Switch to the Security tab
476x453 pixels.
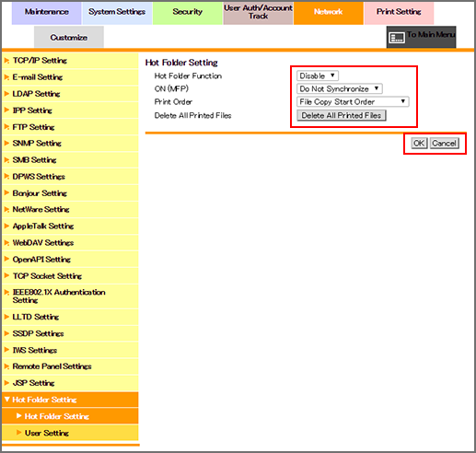click(x=188, y=13)
